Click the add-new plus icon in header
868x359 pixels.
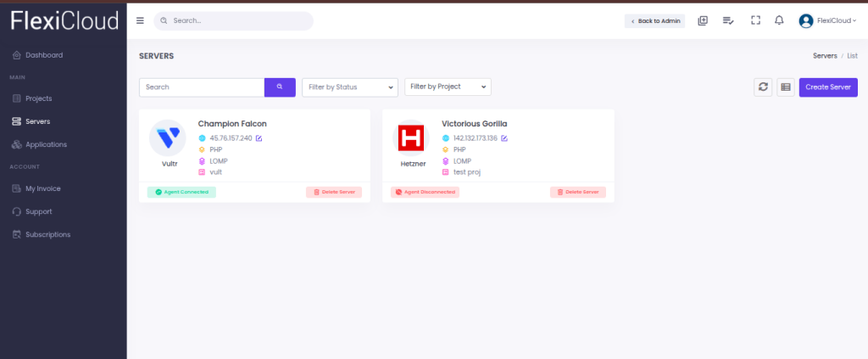point(703,20)
